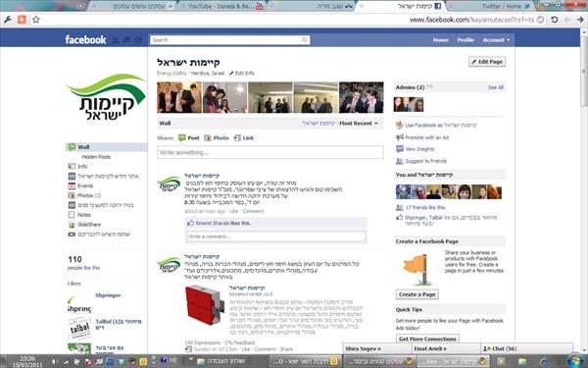Expand the Most Recent wall filter
The image size is (588, 368).
click(x=359, y=124)
